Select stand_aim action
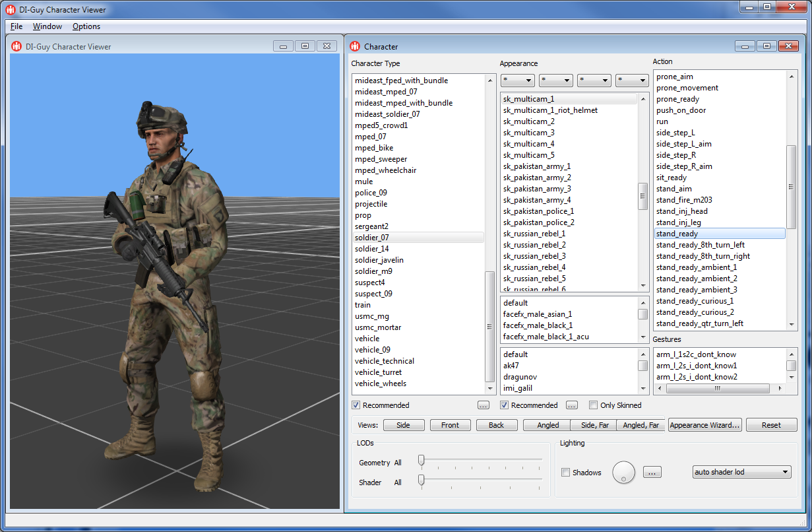Screen dimensions: 812x532 tap(674, 189)
